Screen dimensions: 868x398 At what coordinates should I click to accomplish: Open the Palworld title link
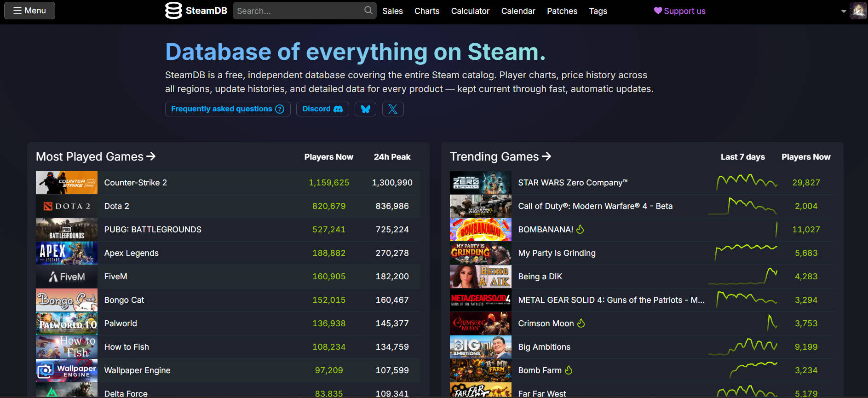pos(121,323)
